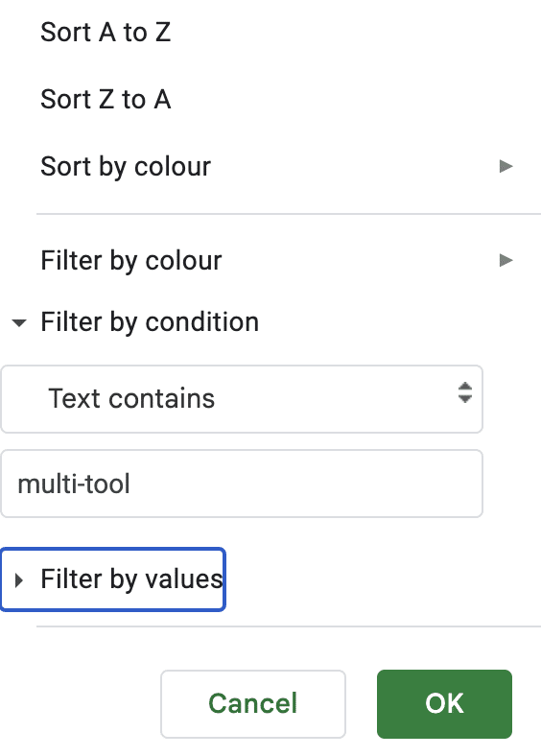Click the Cancel button
This screenshot has width=541, height=756.
pos(253,704)
